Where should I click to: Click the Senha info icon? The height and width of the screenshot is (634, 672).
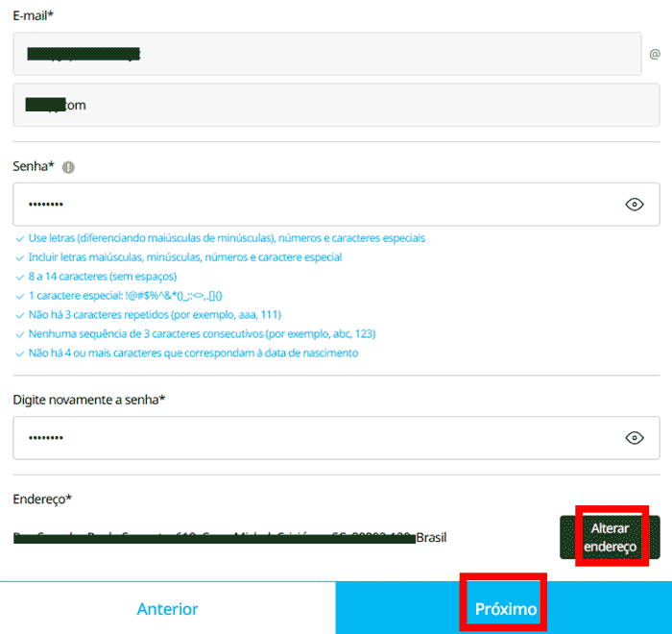[68, 167]
